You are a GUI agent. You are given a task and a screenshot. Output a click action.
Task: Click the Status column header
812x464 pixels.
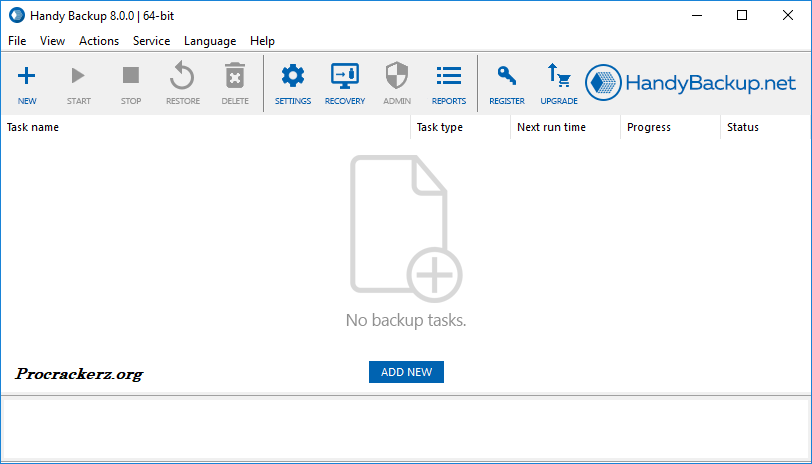coord(765,127)
